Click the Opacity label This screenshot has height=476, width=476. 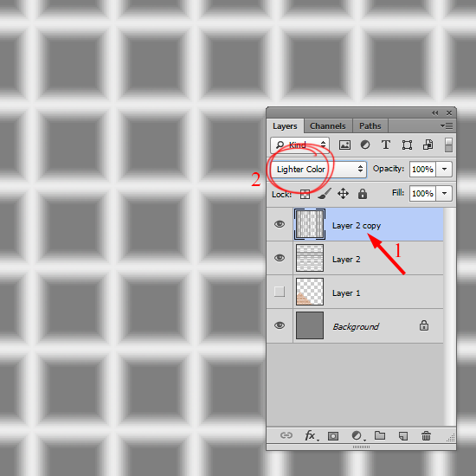coord(389,169)
